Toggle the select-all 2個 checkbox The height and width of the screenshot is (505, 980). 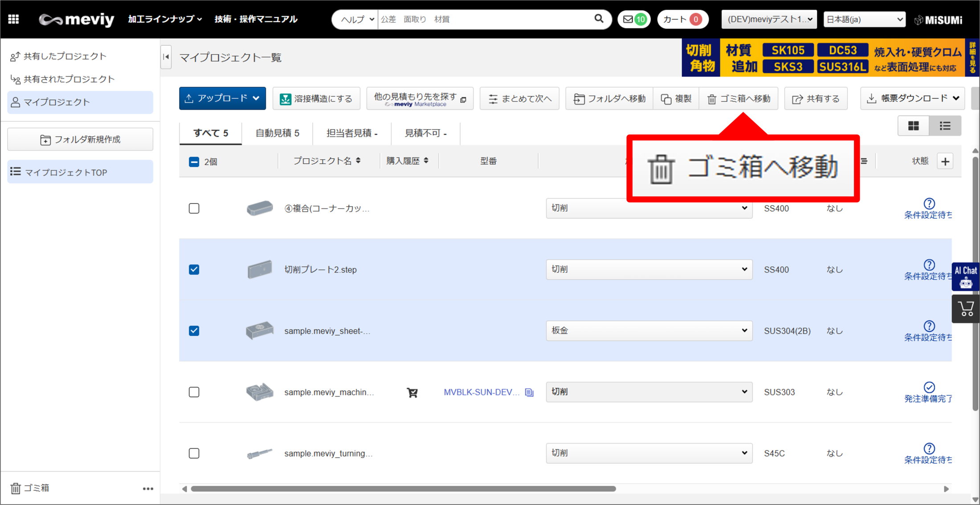coord(194,162)
